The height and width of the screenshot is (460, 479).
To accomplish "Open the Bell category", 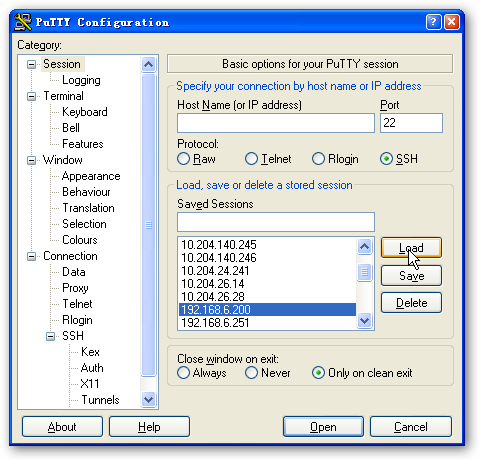I will (71, 128).
